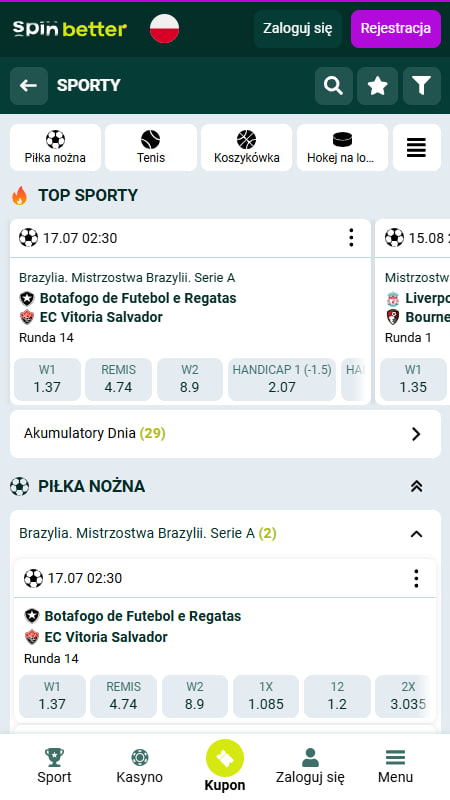Image resolution: width=450 pixels, height=800 pixels.
Task: Choose the Handicap 1 (-1.5) 2.07 odds
Action: [282, 379]
